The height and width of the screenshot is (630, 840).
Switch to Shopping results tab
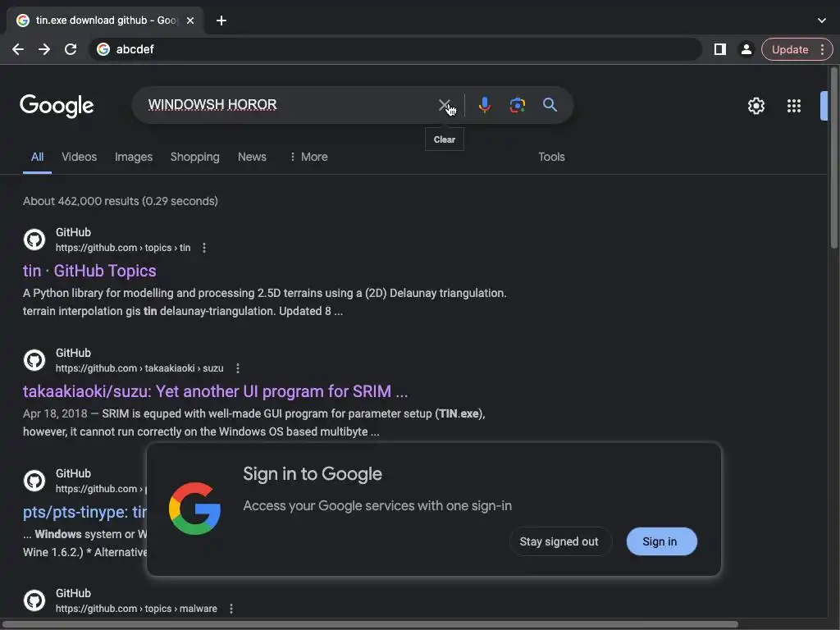coord(195,157)
